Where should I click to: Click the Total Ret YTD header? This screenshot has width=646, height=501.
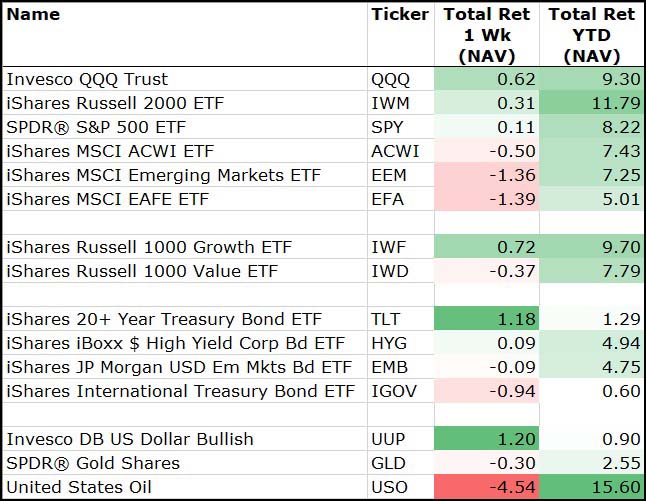click(592, 35)
